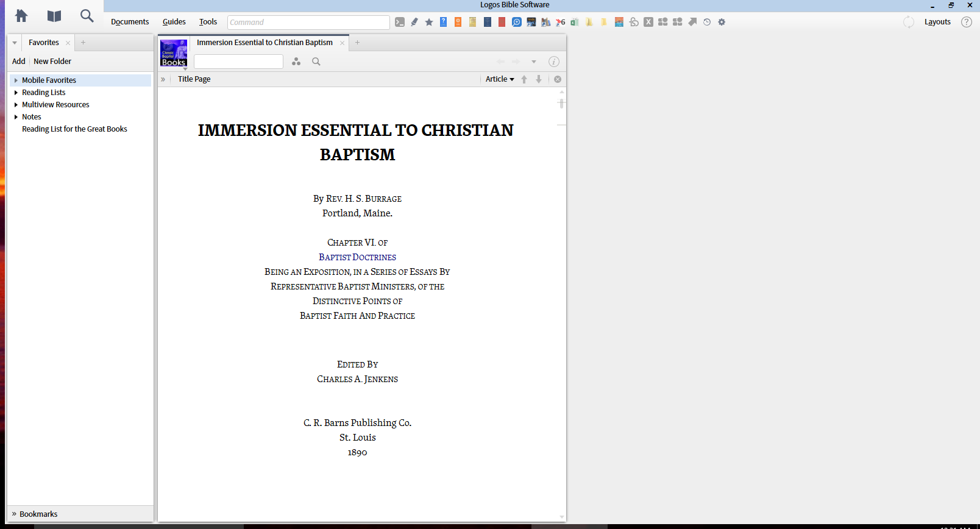Open Reading List for the Great Books
The height and width of the screenshot is (529, 980).
(74, 129)
